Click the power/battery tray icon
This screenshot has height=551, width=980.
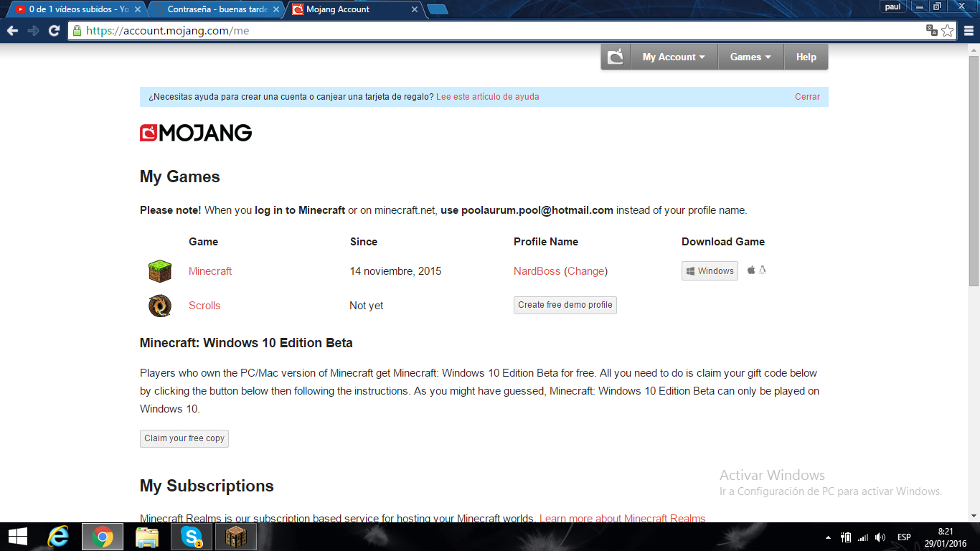846,537
